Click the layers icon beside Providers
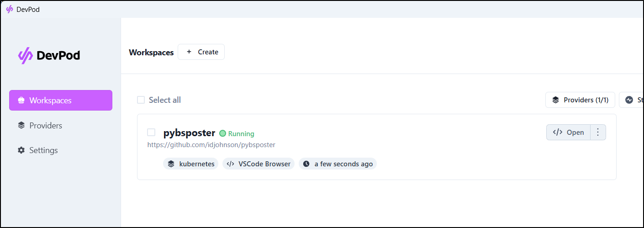The height and width of the screenshot is (228, 644). point(21,125)
